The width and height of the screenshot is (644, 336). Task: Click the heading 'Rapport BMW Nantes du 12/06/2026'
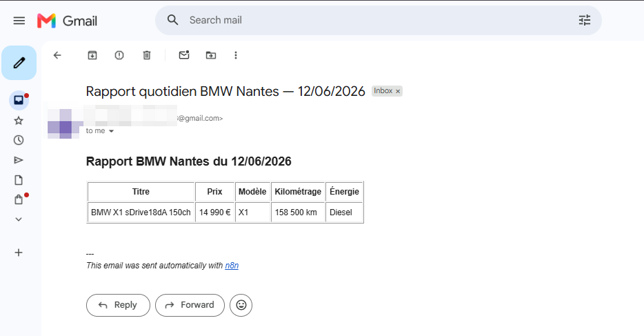coord(188,161)
